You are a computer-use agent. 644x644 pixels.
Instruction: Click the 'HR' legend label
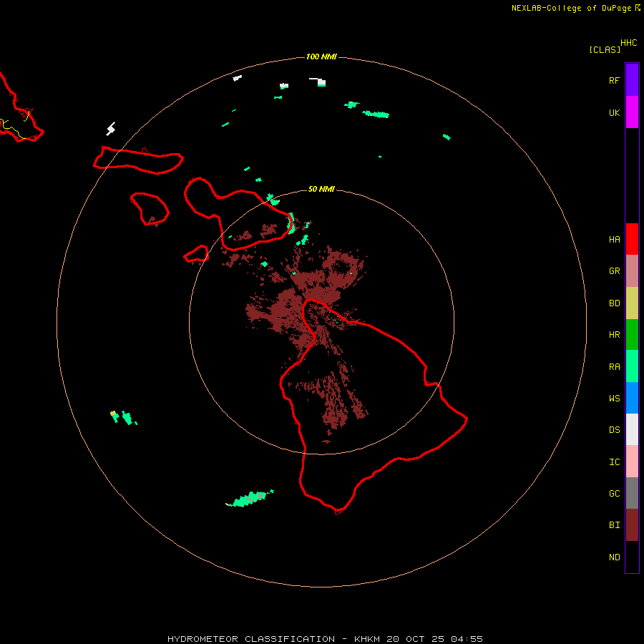point(615,335)
